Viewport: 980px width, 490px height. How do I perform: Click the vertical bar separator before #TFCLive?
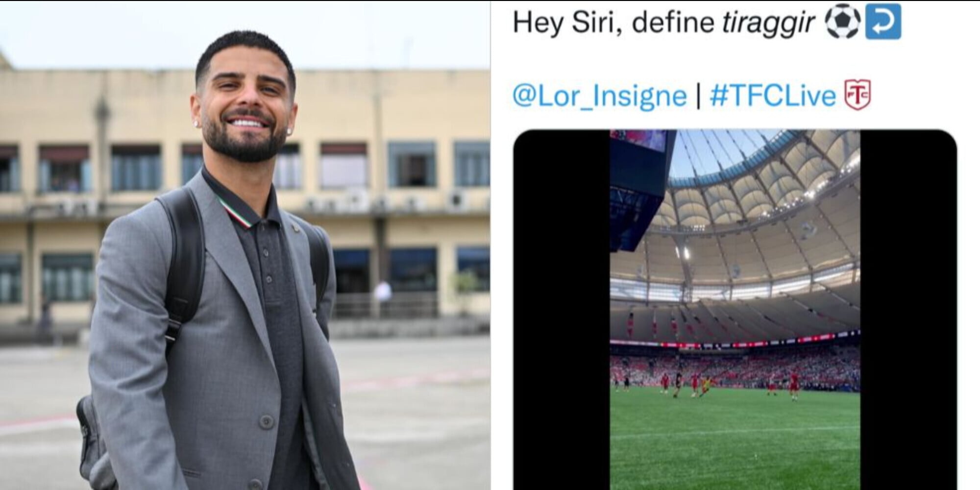(698, 95)
